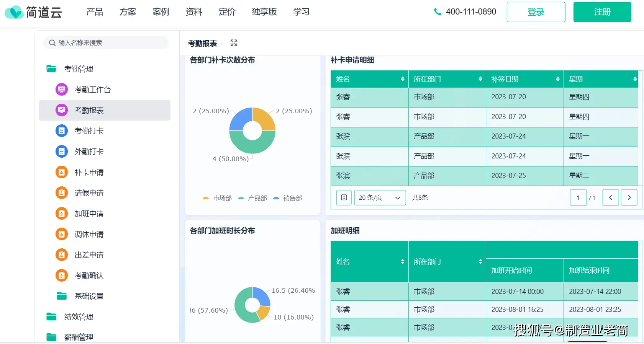This screenshot has width=644, height=344.
Task: Click the page number input in 补卡申请明细
Action: (578, 197)
